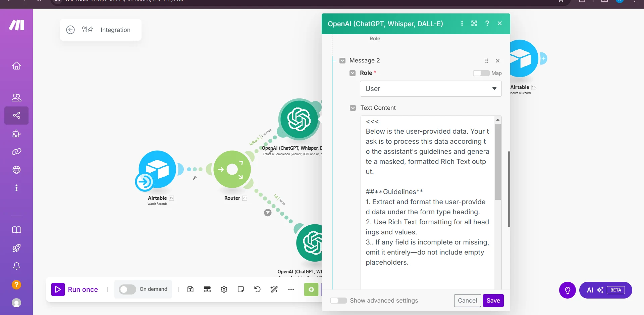This screenshot has width=644, height=315.
Task: Show more sidebar options (three dots)
Action: pos(16,188)
